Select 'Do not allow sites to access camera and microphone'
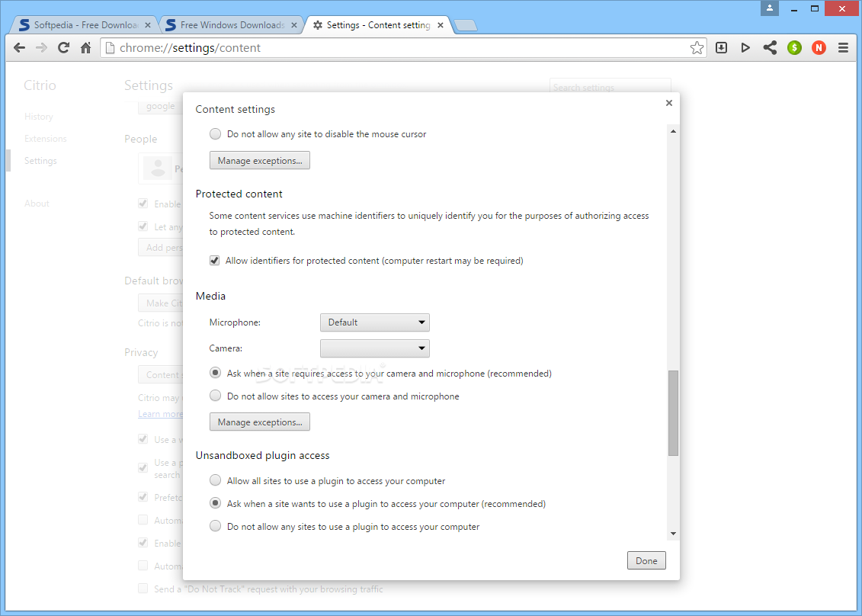The width and height of the screenshot is (862, 616). pos(216,396)
